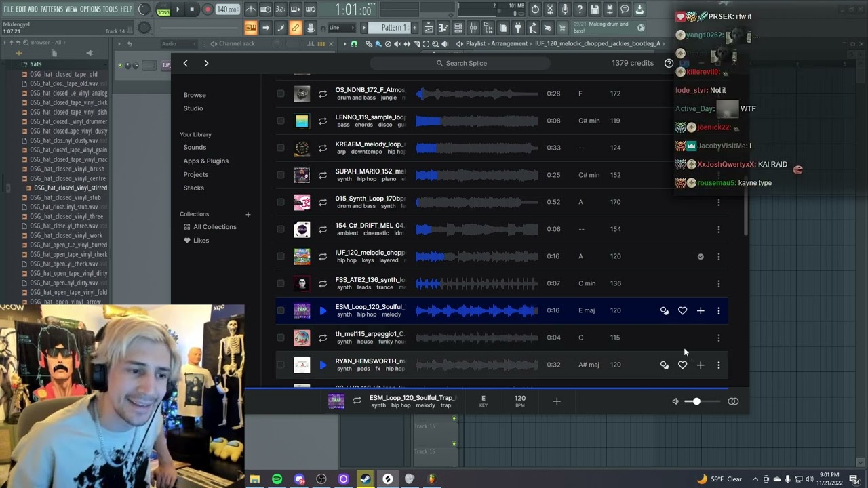The height and width of the screenshot is (488, 868).
Task: Open more options for ESM_Loop_120_Soulful row
Action: click(719, 310)
